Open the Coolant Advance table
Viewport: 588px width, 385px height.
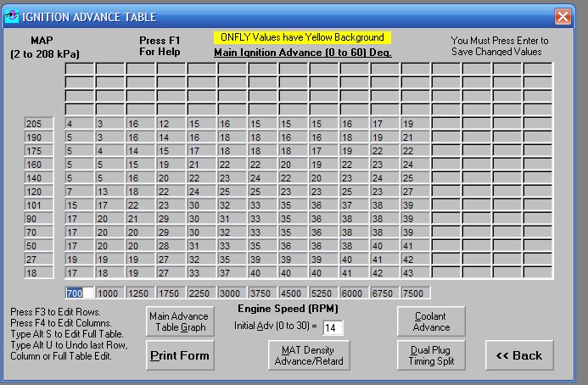(431, 322)
